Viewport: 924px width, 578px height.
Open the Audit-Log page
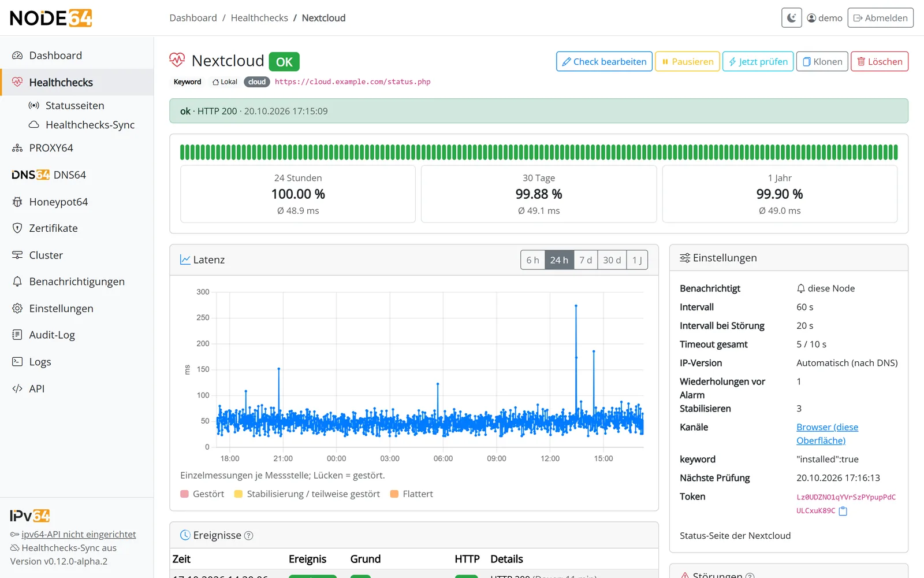click(77, 335)
